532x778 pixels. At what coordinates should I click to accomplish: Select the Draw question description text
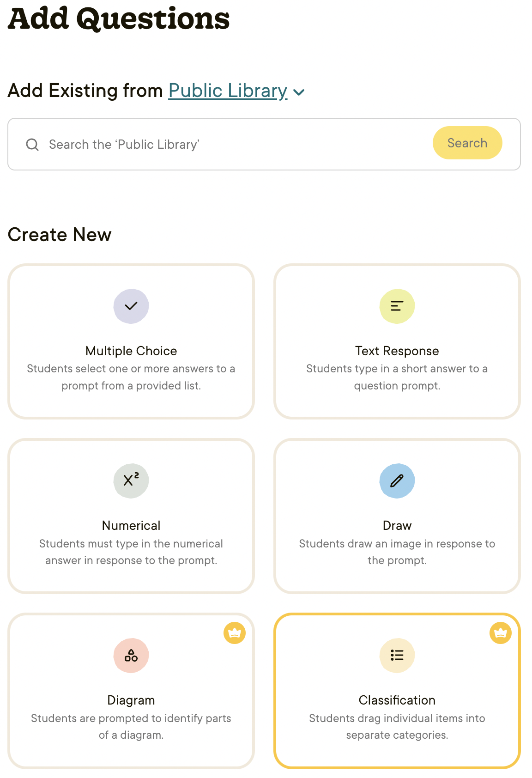pyautogui.click(x=397, y=552)
